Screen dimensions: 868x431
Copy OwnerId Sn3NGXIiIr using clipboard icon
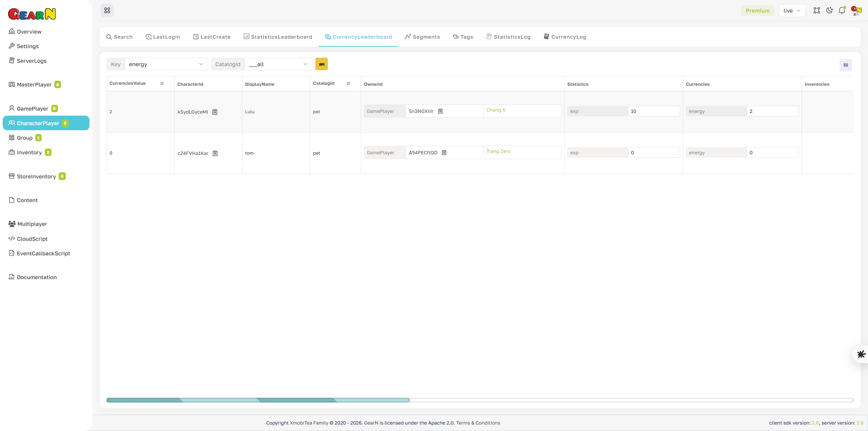[x=440, y=111]
